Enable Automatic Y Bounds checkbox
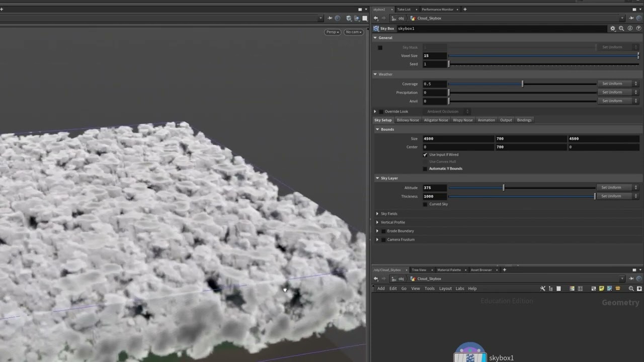This screenshot has width=644, height=362. coord(426,169)
